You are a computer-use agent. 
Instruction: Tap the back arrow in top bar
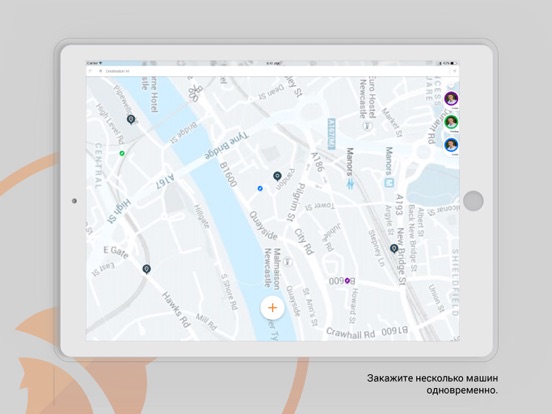click(90, 71)
